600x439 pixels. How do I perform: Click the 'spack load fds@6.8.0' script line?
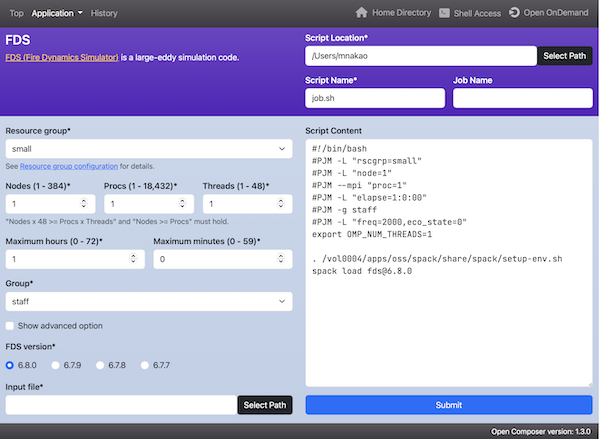362,271
